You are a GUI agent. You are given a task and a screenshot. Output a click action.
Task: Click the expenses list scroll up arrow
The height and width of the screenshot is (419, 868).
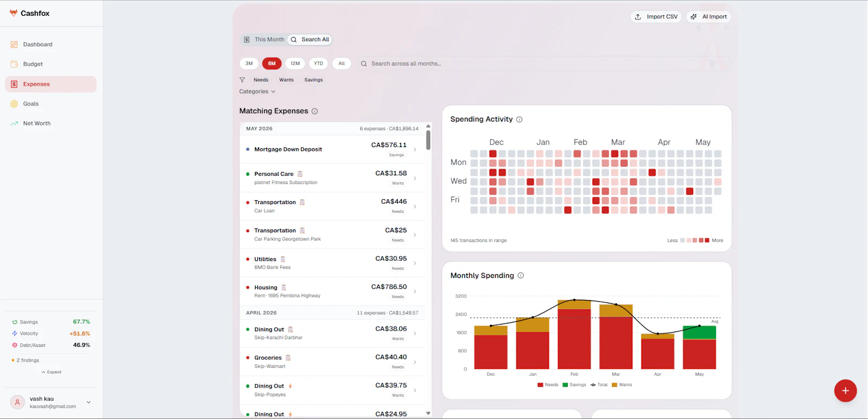pos(428,126)
